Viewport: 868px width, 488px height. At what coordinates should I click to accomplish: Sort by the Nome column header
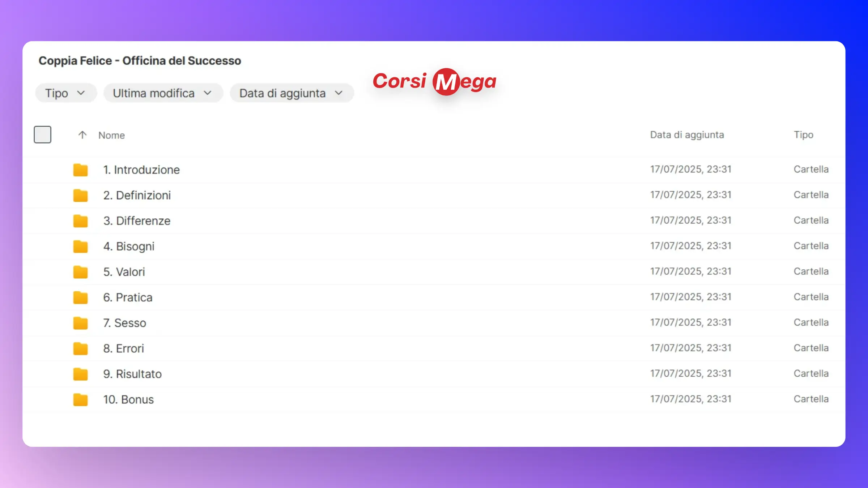coord(111,135)
